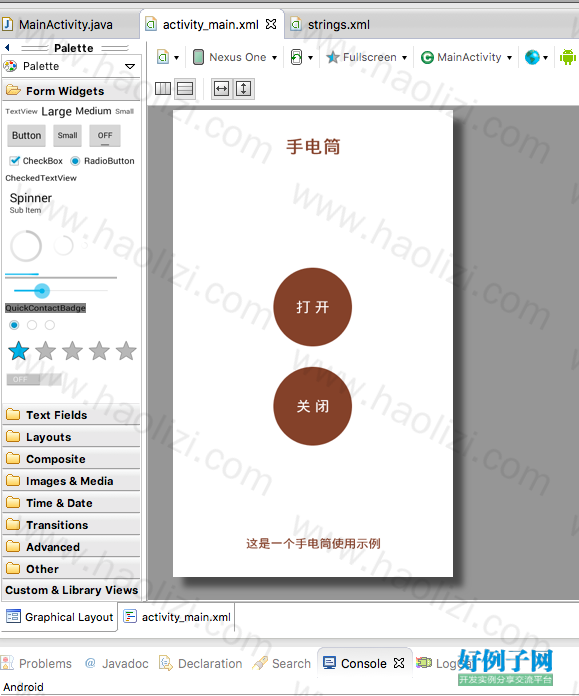This screenshot has height=696, width=579.
Task: Select the third RadioGroup radio button
Action: pos(50,325)
